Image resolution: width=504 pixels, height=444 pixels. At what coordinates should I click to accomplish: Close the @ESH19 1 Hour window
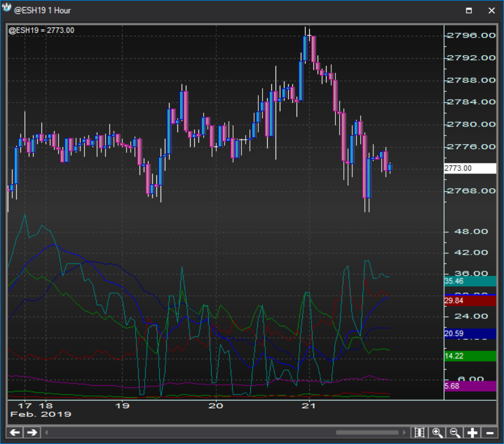(491, 11)
